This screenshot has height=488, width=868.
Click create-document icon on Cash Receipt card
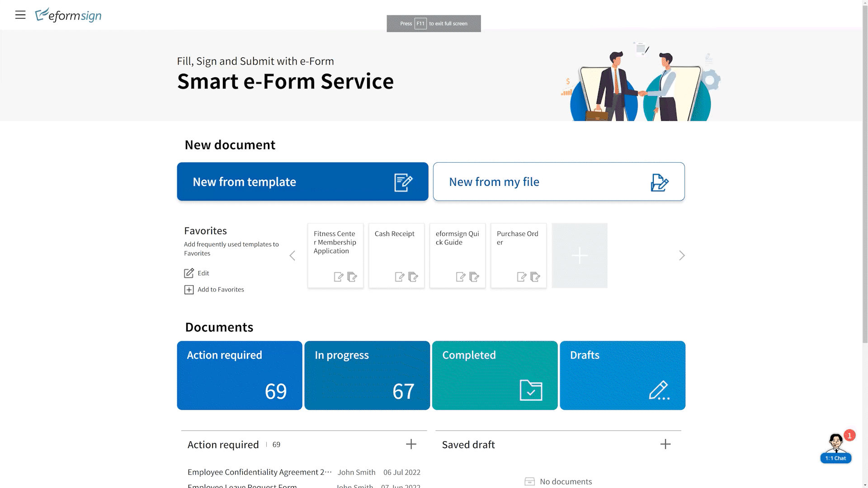coord(400,277)
